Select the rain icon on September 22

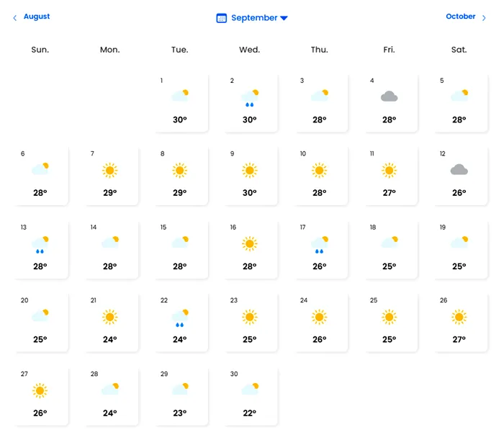point(180,318)
